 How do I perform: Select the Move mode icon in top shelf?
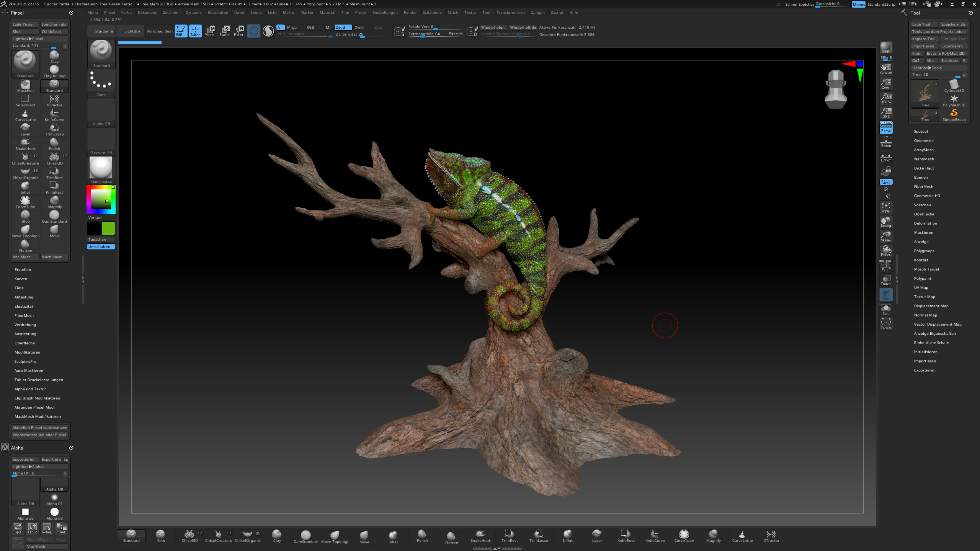point(209,31)
